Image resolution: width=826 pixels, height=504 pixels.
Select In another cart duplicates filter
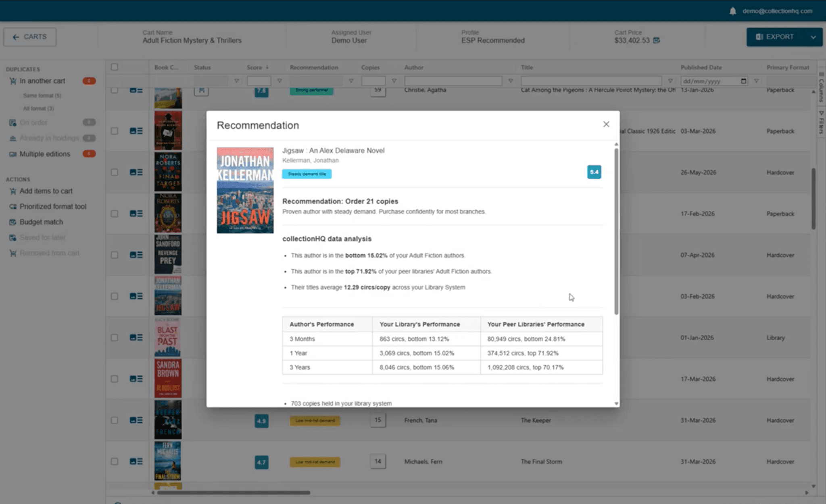42,81
